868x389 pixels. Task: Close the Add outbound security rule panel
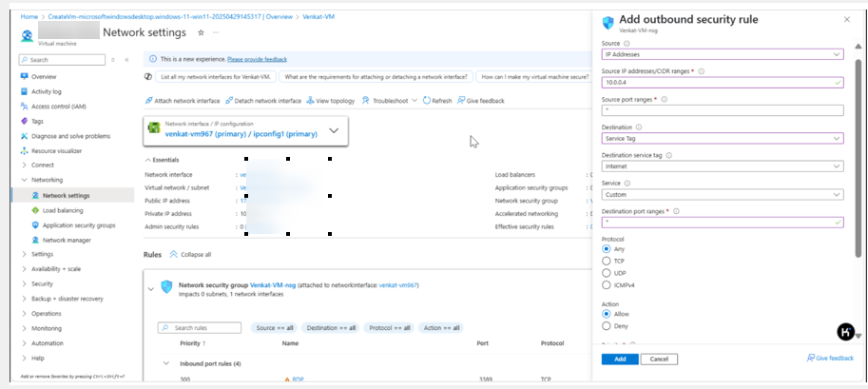click(x=846, y=19)
